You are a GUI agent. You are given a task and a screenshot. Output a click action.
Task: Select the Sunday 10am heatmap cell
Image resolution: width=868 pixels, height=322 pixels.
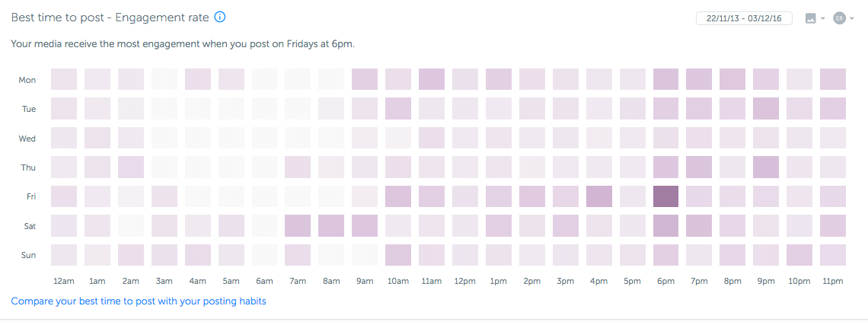pos(398,255)
